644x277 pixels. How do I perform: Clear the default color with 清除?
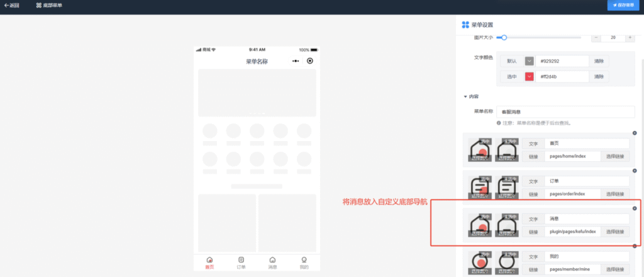tap(599, 61)
